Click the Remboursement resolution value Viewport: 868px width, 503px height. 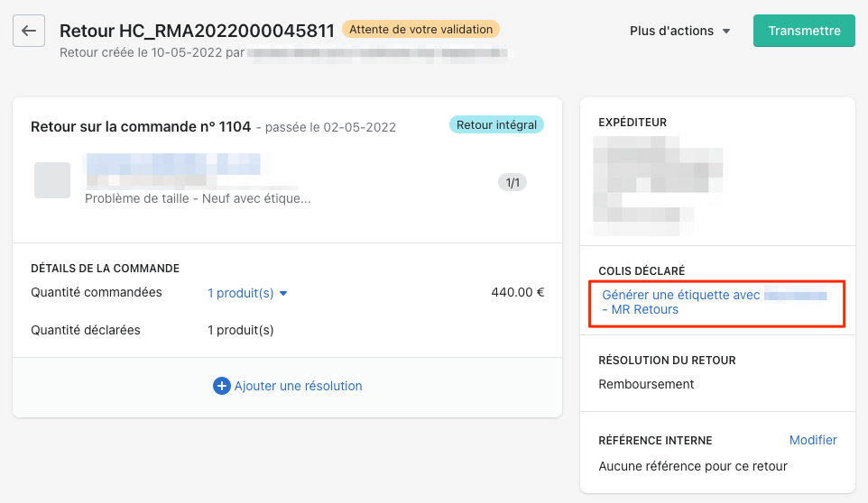click(646, 384)
